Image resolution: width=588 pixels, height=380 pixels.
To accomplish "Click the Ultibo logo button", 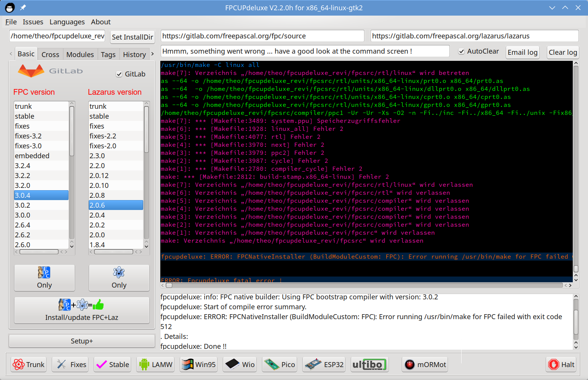I will point(368,364).
